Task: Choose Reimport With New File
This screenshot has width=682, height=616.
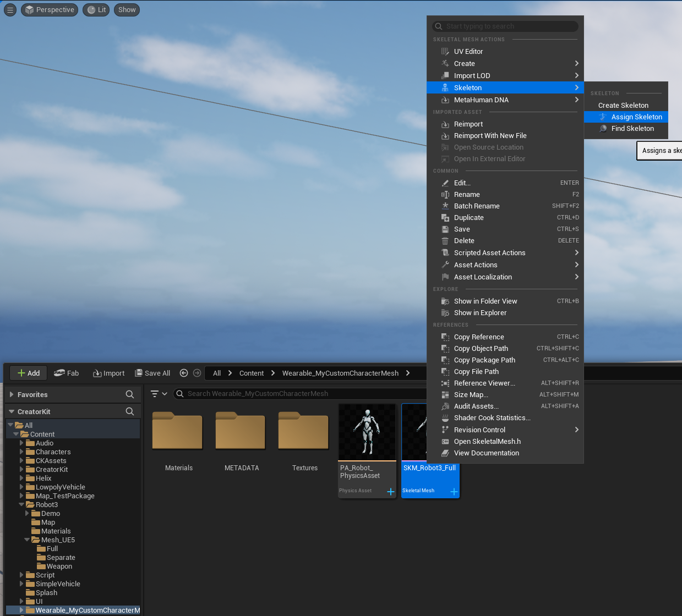Action: (x=490, y=136)
